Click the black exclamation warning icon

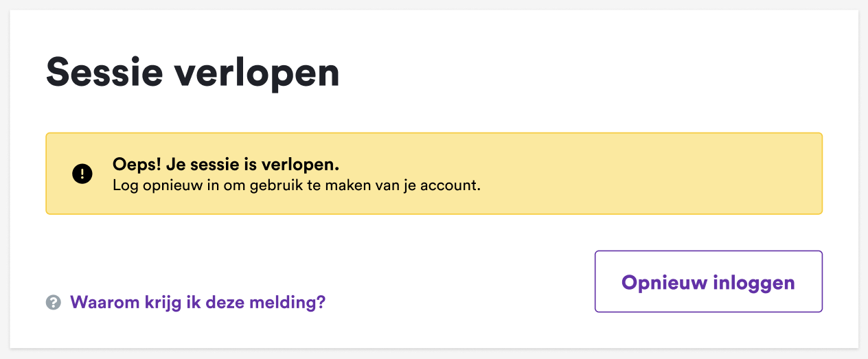[x=82, y=174]
